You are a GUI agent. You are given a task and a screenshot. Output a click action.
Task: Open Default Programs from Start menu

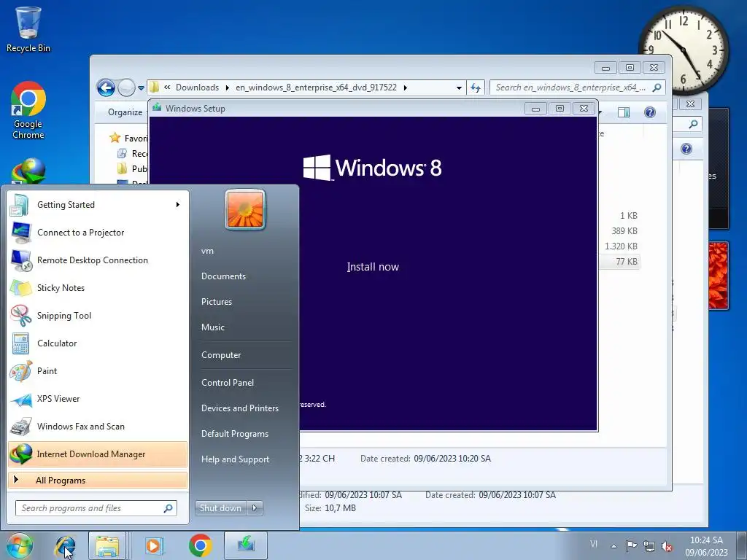pos(235,434)
